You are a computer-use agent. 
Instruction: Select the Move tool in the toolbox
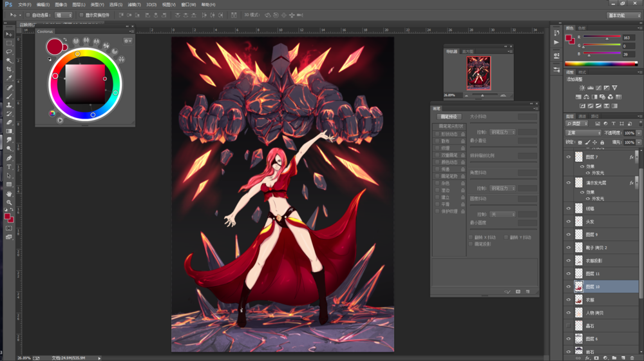[9, 34]
